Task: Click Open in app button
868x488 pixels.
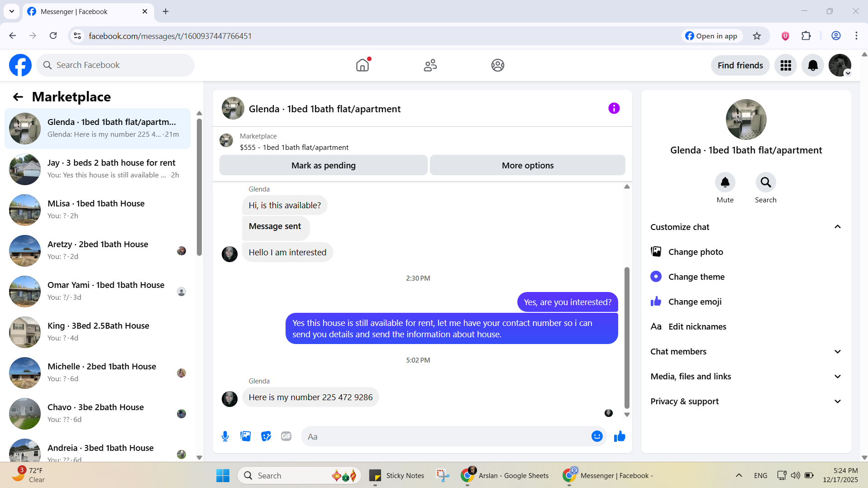Action: (x=711, y=36)
